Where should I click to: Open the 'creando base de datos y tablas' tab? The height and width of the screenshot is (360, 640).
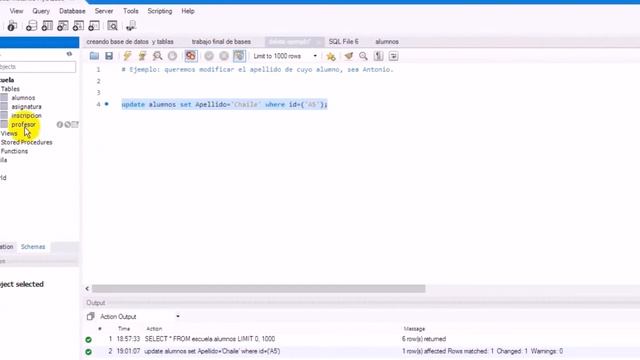coord(130,42)
